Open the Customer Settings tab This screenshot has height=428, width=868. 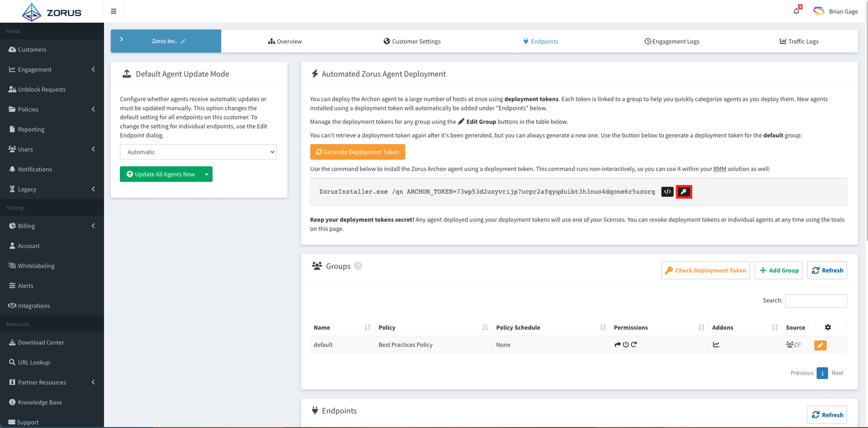tap(412, 41)
